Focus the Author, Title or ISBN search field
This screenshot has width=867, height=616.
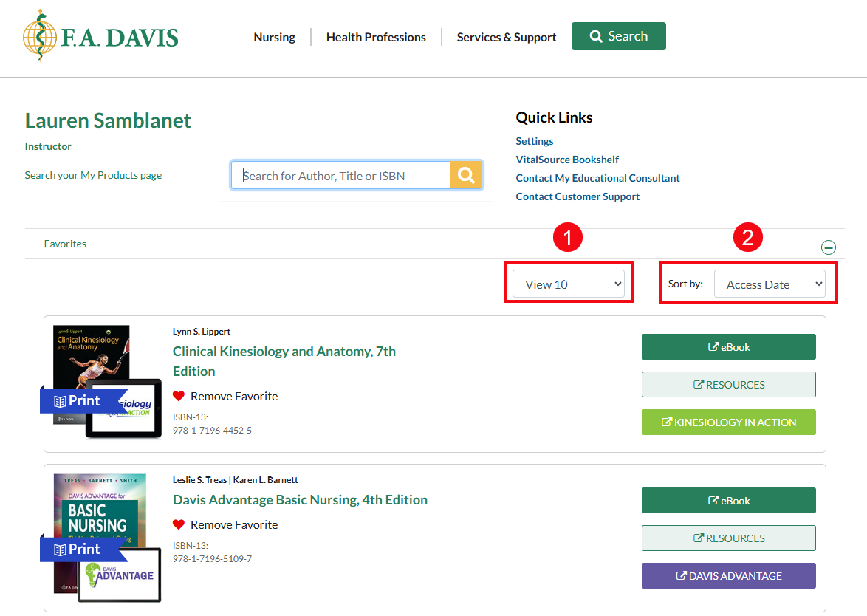[340, 175]
